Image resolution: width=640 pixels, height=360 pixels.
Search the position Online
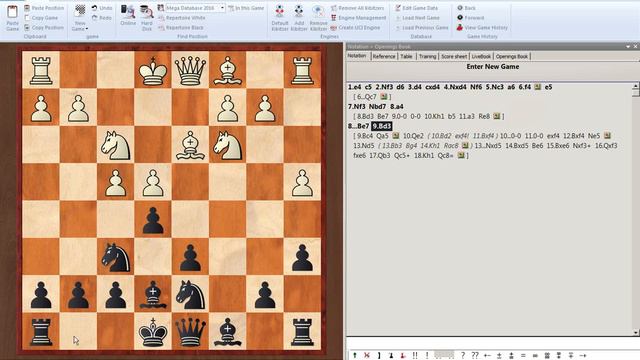pos(128,16)
